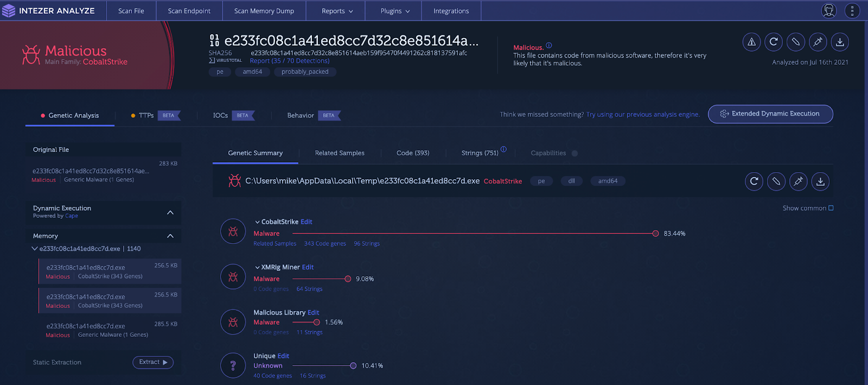Re-analyze the memory module with its refresh icon
Screen dimensions: 868x385
pos(754,181)
